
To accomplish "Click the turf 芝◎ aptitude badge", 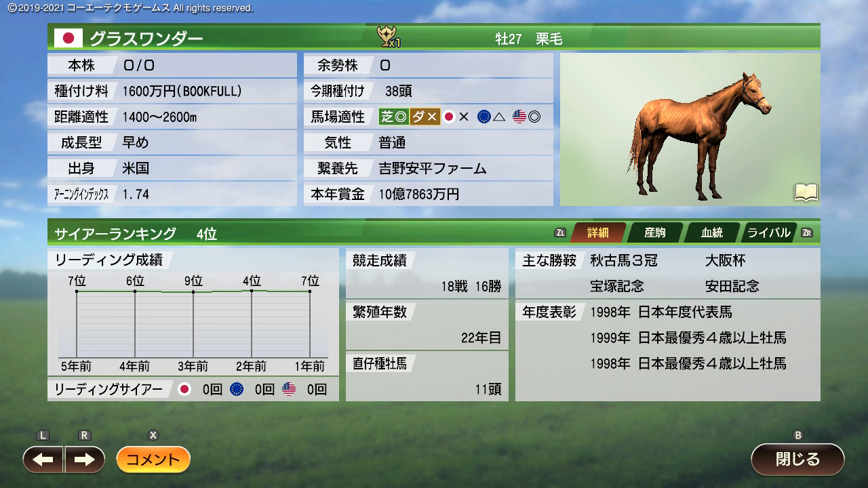I will pos(393,117).
